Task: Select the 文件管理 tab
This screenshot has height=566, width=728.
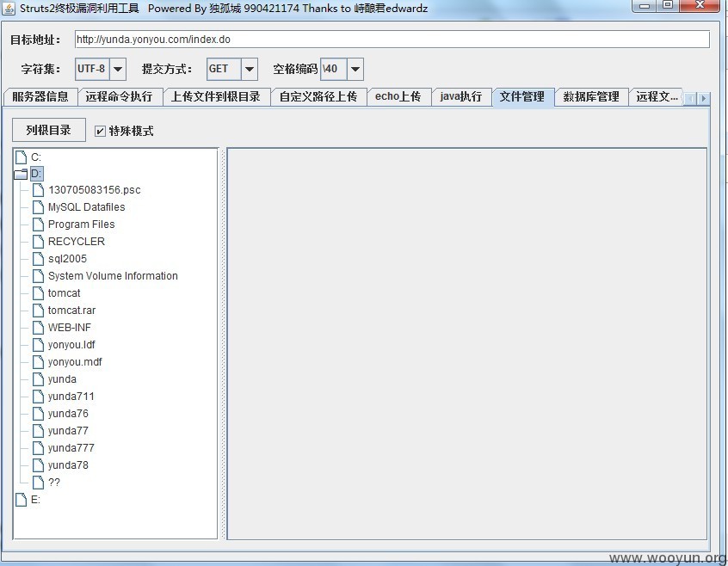Action: (522, 96)
